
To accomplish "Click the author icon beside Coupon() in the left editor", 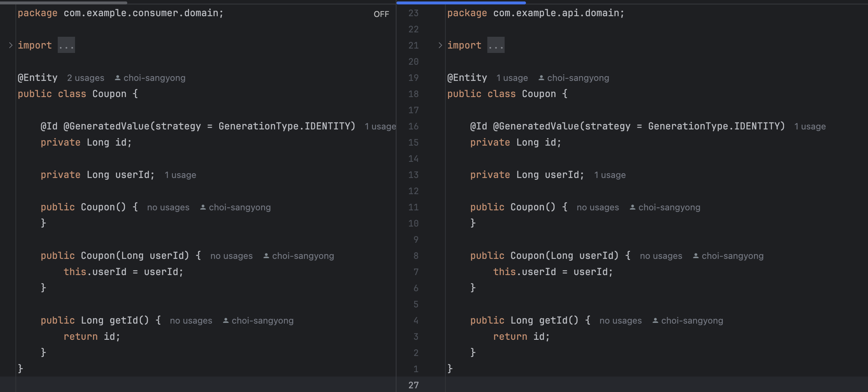I will coord(203,207).
